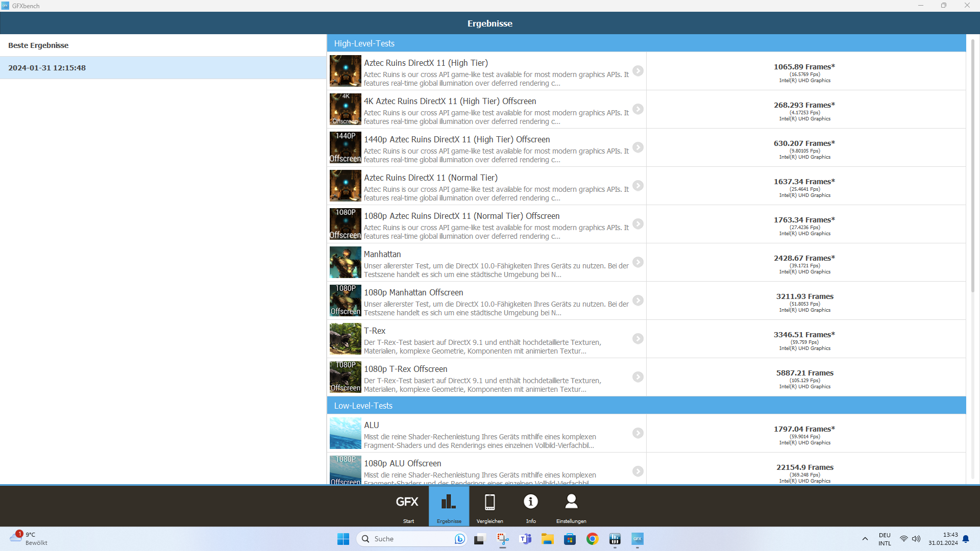Select the 1637.34 Frames* result
Image resolution: width=980 pixels, height=551 pixels.
click(804, 182)
